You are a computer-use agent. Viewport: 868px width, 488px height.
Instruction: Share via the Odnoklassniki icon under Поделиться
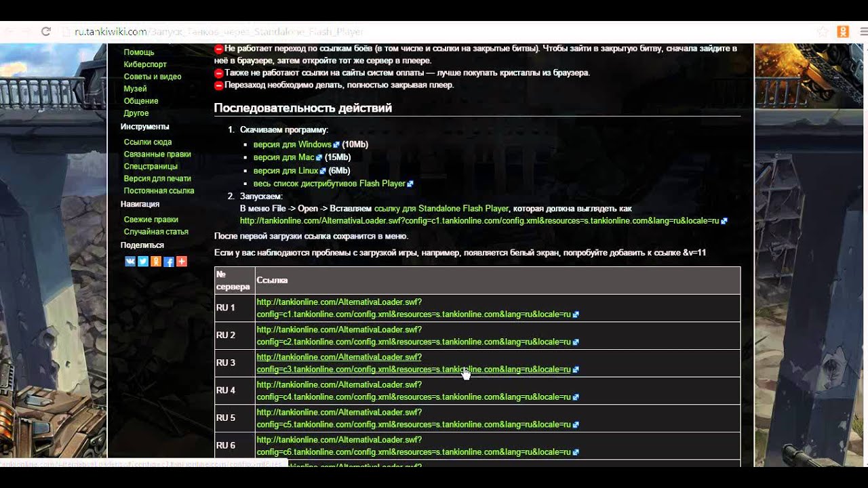156,262
